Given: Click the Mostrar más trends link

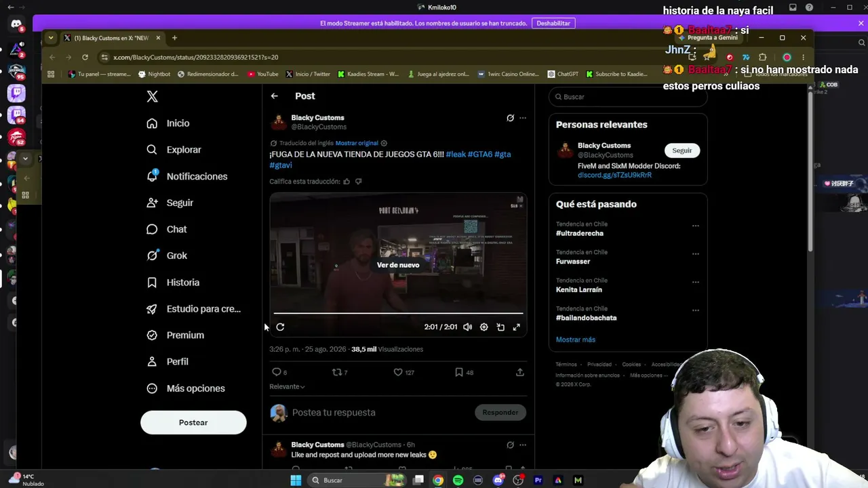Looking at the screenshot, I should 576,340.
